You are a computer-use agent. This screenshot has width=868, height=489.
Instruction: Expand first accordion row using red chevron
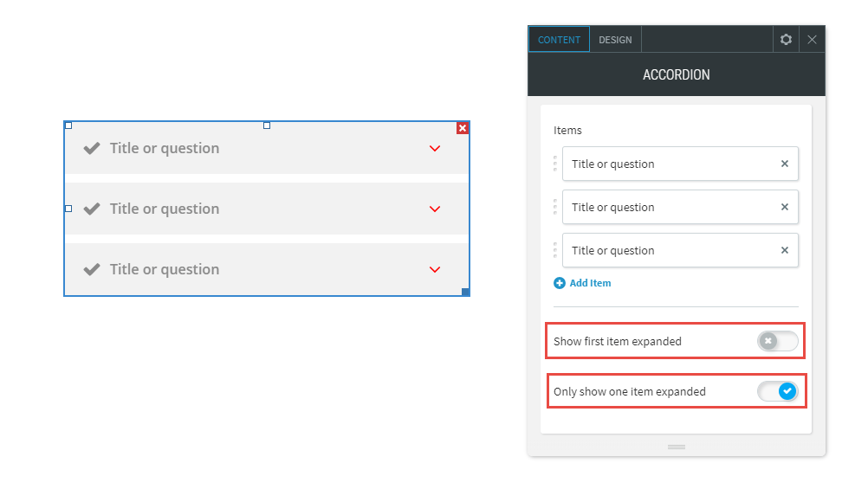tap(435, 148)
